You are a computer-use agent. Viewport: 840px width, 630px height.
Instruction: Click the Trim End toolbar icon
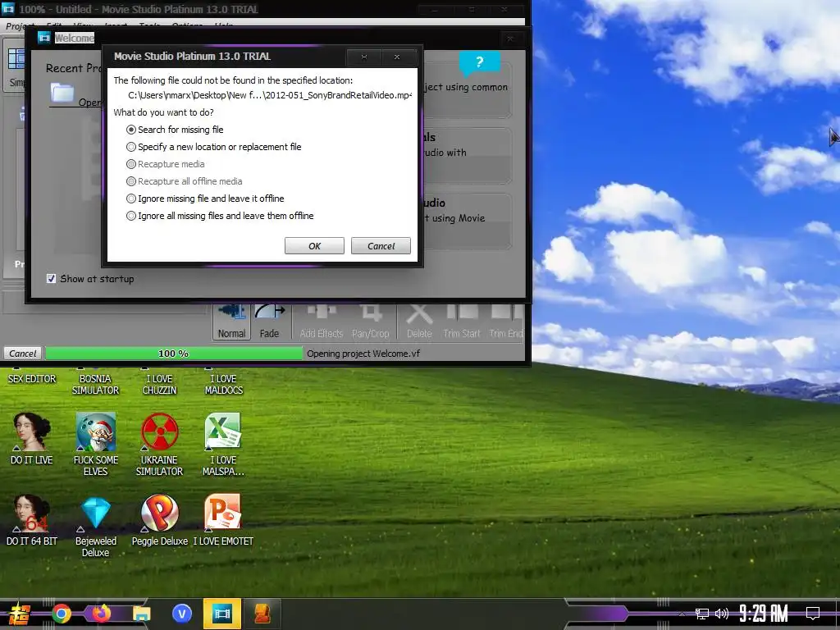pyautogui.click(x=506, y=321)
